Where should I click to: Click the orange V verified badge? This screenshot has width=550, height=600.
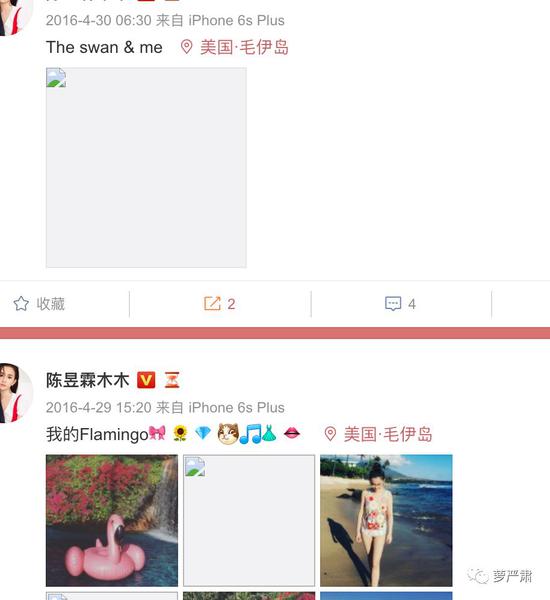(146, 380)
